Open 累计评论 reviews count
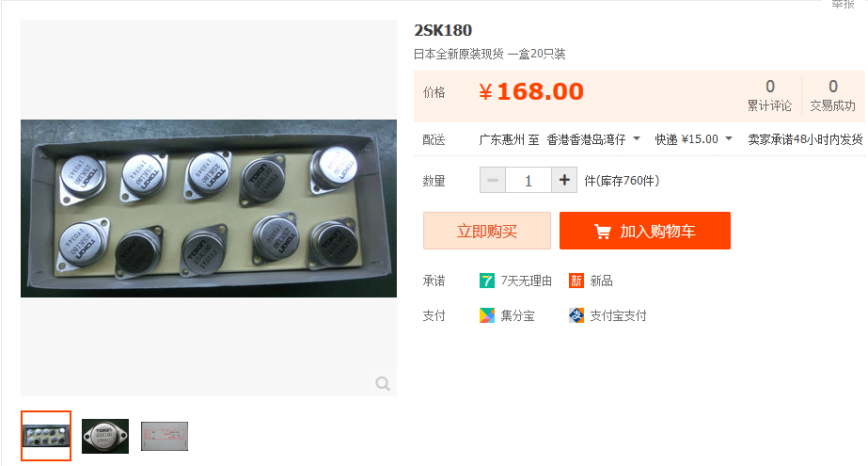The width and height of the screenshot is (868, 466). (x=769, y=95)
